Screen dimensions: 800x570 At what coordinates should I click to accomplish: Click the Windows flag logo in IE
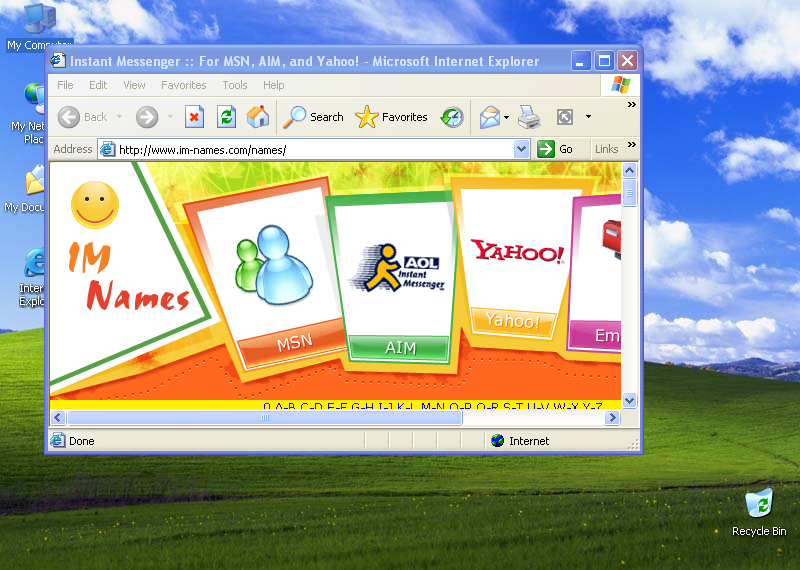tap(620, 85)
